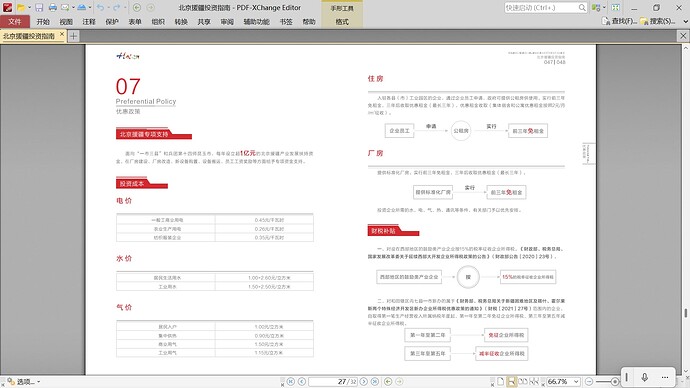Screen dimensions: 690x388
Task: Click the email envelope icon
Action: [x=65, y=7]
